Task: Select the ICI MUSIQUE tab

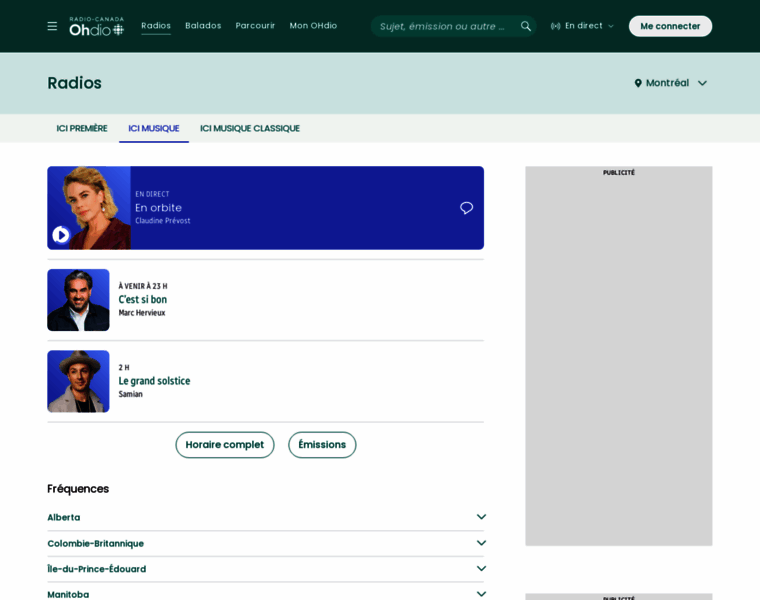Action: click(154, 128)
